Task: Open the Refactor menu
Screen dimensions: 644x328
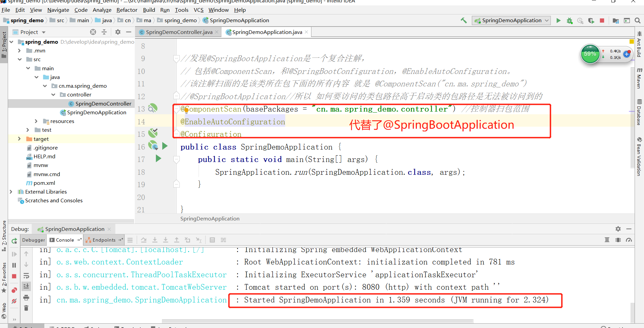Action: (127, 10)
